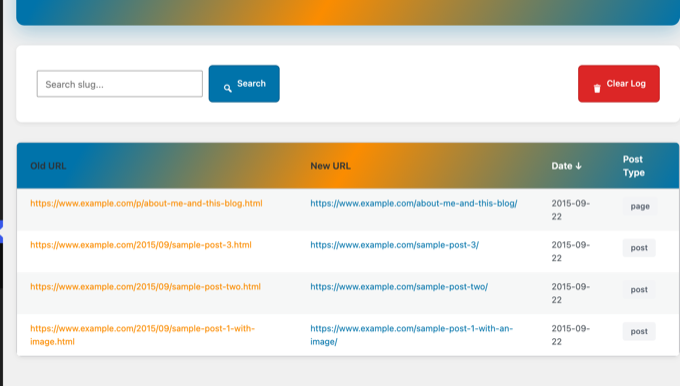Click date in sample-post-1-with-image row
The height and width of the screenshot is (386, 680).
pos(571,335)
